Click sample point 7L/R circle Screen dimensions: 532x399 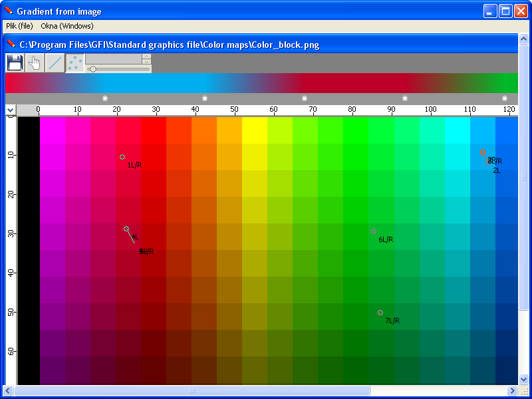tap(380, 313)
